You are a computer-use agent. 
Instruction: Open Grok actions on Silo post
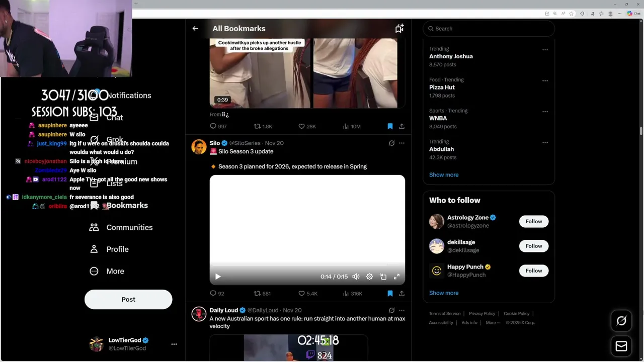(x=391, y=143)
